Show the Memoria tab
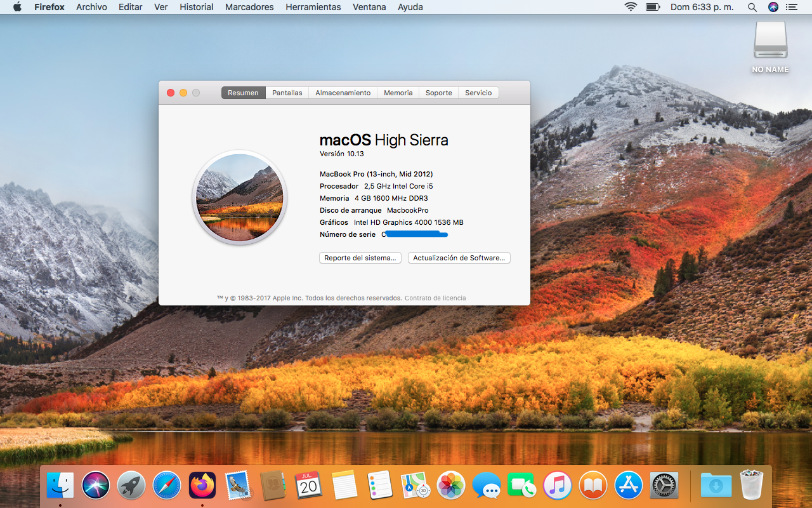The image size is (812, 508). 398,93
